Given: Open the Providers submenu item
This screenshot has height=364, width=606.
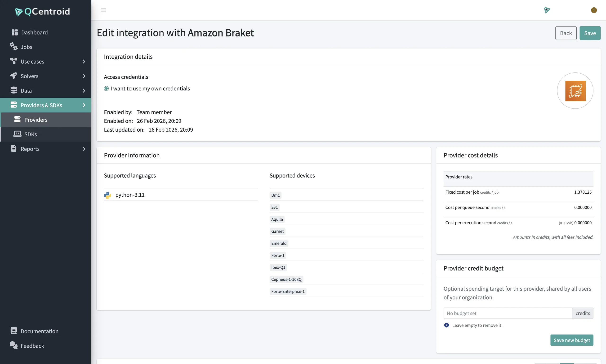Looking at the screenshot, I should pyautogui.click(x=46, y=120).
